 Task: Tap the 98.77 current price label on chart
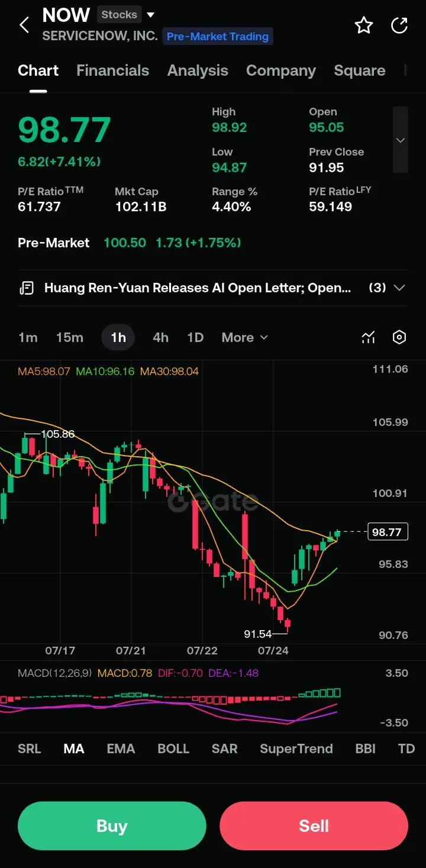pyautogui.click(x=388, y=532)
